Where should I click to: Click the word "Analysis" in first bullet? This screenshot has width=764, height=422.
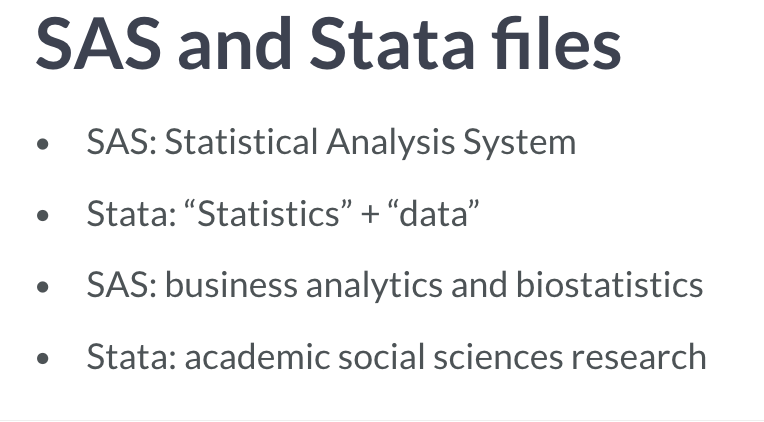(391, 144)
